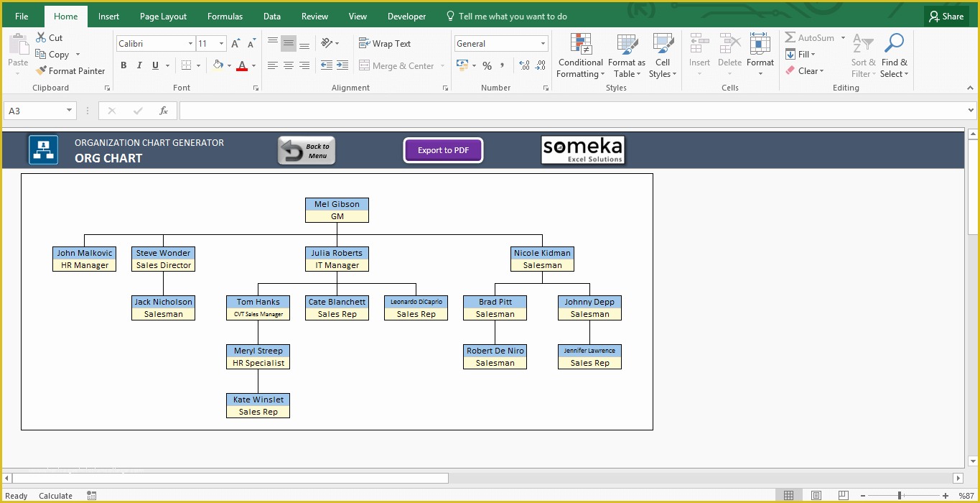
Task: Click the Insert Function fx icon
Action: [164, 111]
